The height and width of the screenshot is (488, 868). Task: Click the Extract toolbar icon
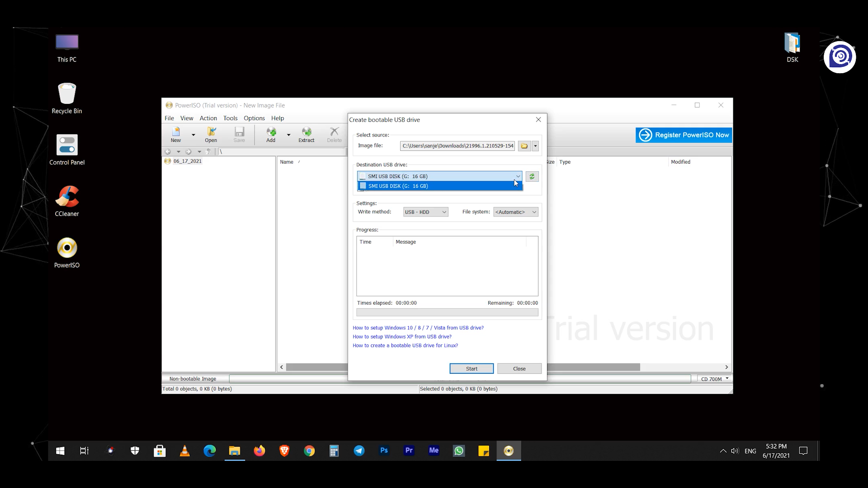tap(306, 135)
